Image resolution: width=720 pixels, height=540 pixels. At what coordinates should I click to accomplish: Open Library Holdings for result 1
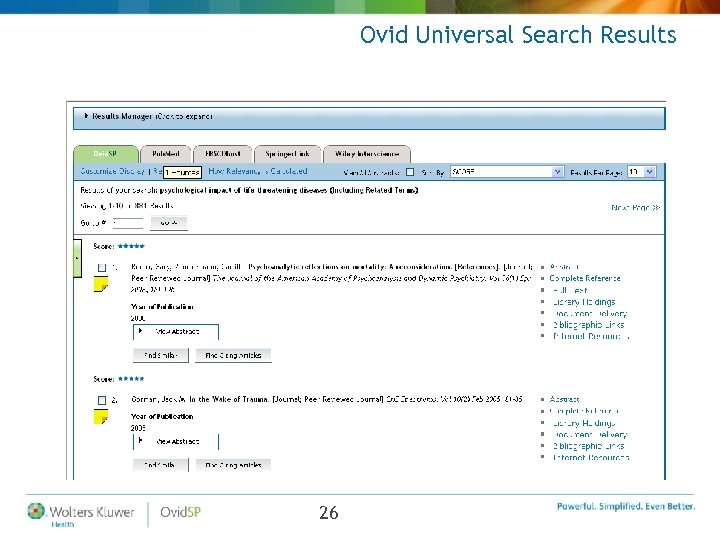tap(584, 302)
